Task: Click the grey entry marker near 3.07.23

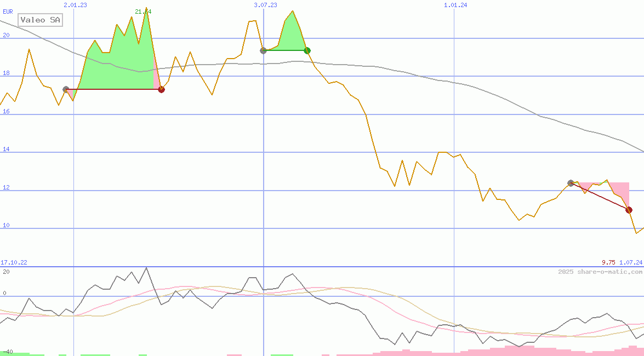Action: tap(263, 50)
